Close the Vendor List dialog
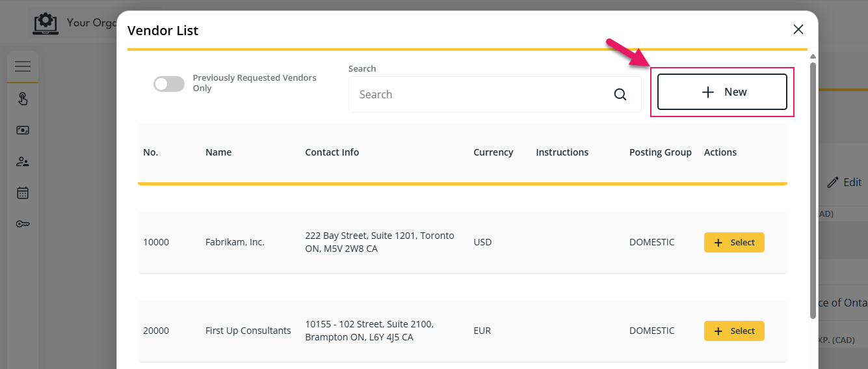Screen dimensions: 868x369 coord(798,29)
